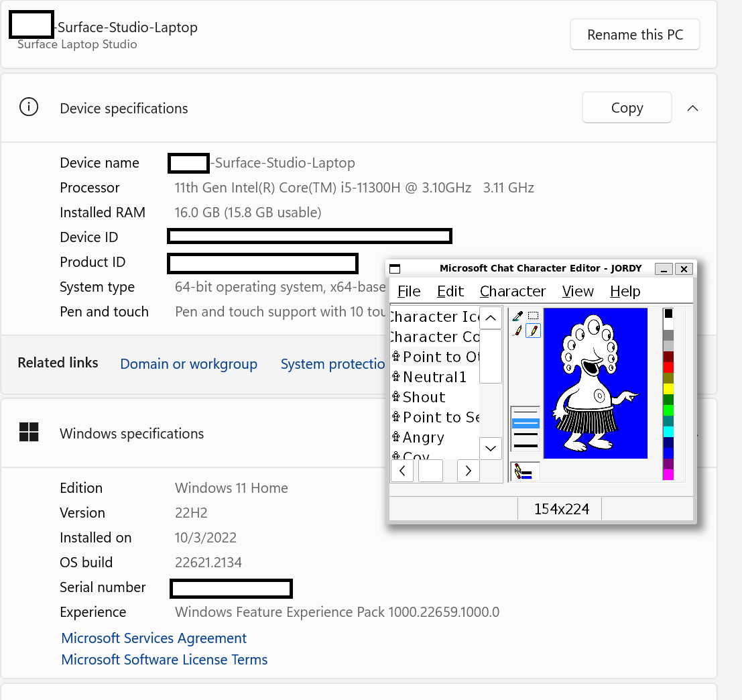Choose the thinnest line width
Viewport: 742px width, 700px height.
point(525,412)
